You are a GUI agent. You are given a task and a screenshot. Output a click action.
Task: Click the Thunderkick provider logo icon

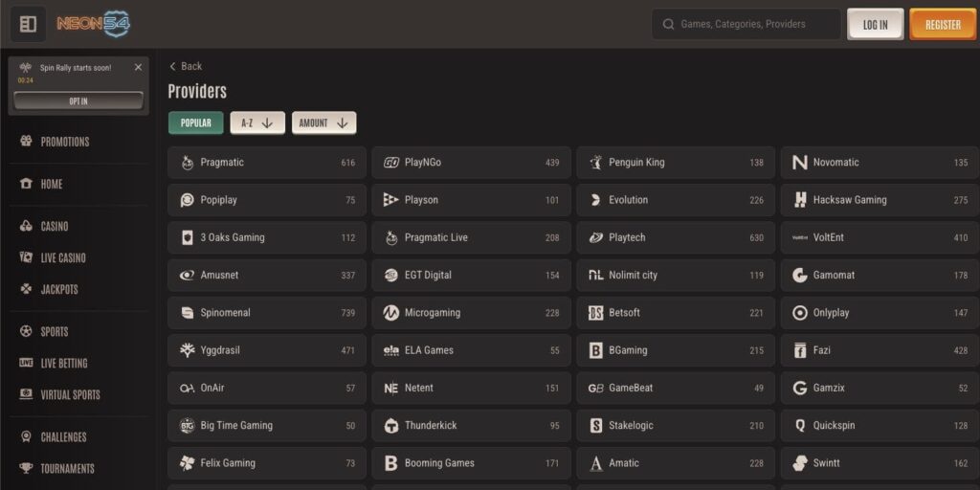(x=391, y=426)
